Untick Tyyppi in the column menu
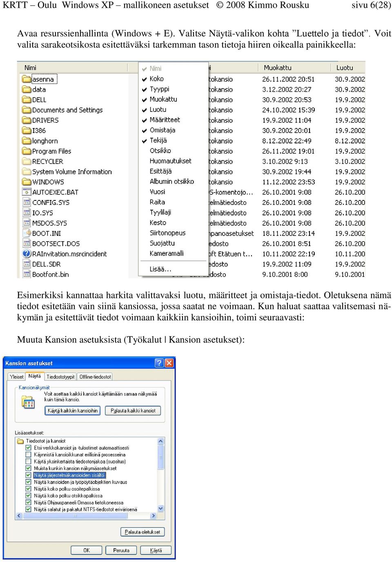This screenshot has width=392, height=562. 174,89
